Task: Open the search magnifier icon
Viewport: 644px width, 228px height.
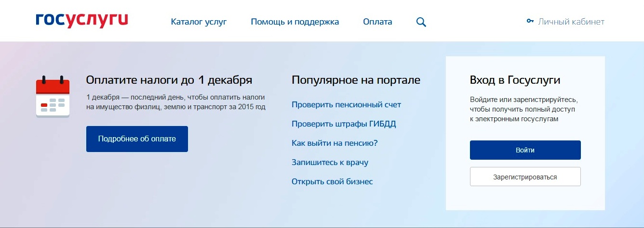Action: pos(421,22)
